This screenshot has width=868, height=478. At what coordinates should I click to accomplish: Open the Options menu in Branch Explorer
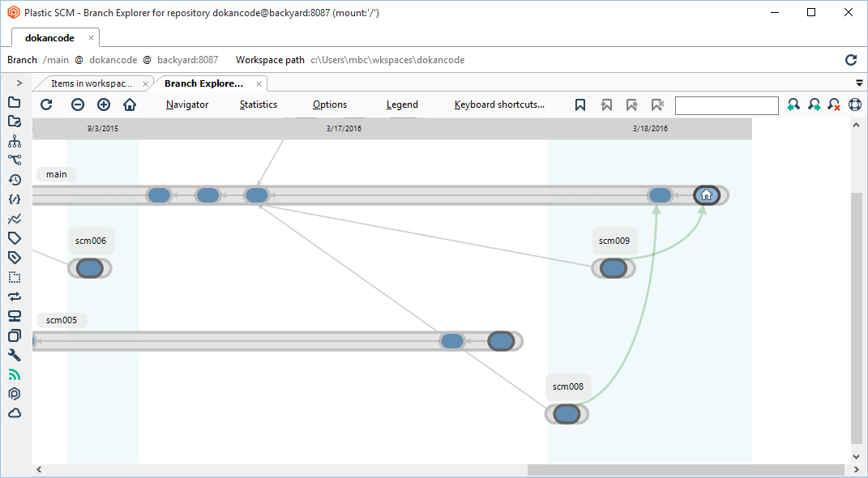tap(329, 105)
